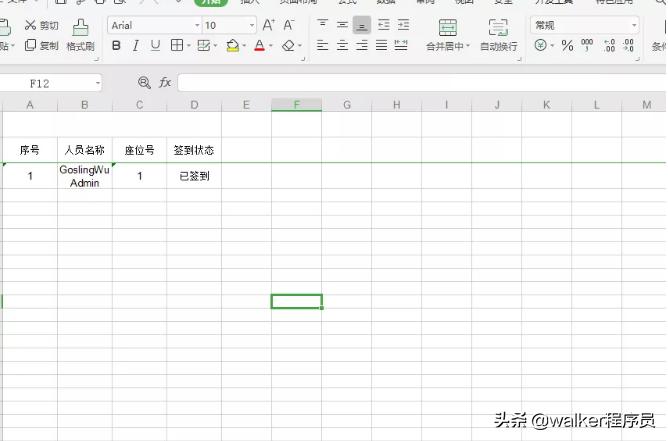This screenshot has width=668, height=441.
Task: Select the cell containing 已签到
Action: pos(194,176)
